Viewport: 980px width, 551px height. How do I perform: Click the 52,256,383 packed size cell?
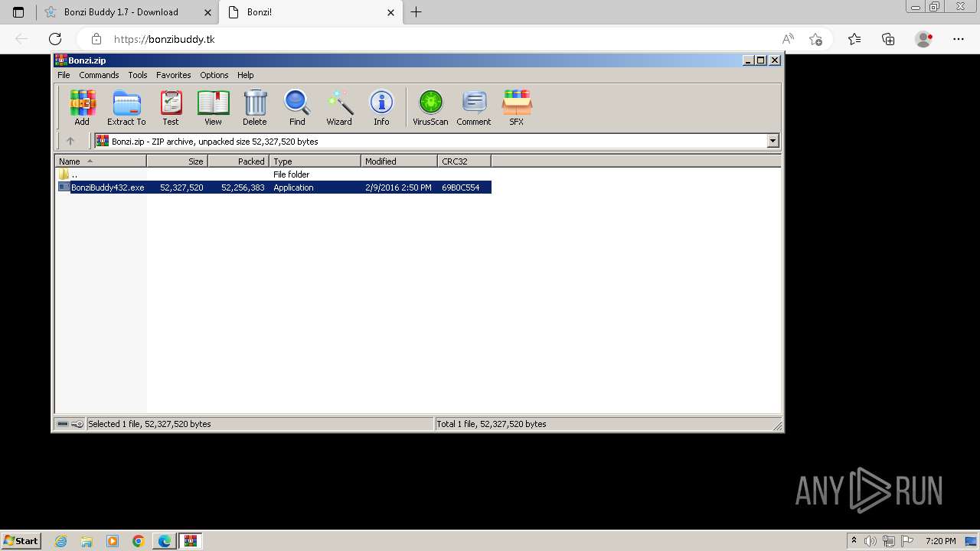pos(243,187)
